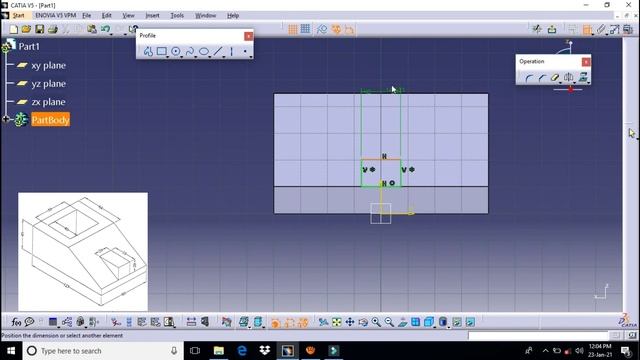640x360 pixels.
Task: Open the View menu
Action: [129, 16]
